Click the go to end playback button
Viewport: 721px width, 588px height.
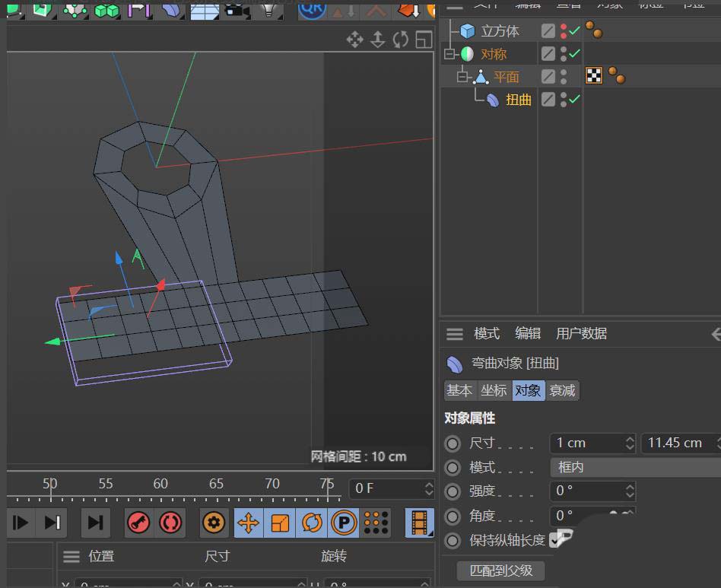click(95, 523)
